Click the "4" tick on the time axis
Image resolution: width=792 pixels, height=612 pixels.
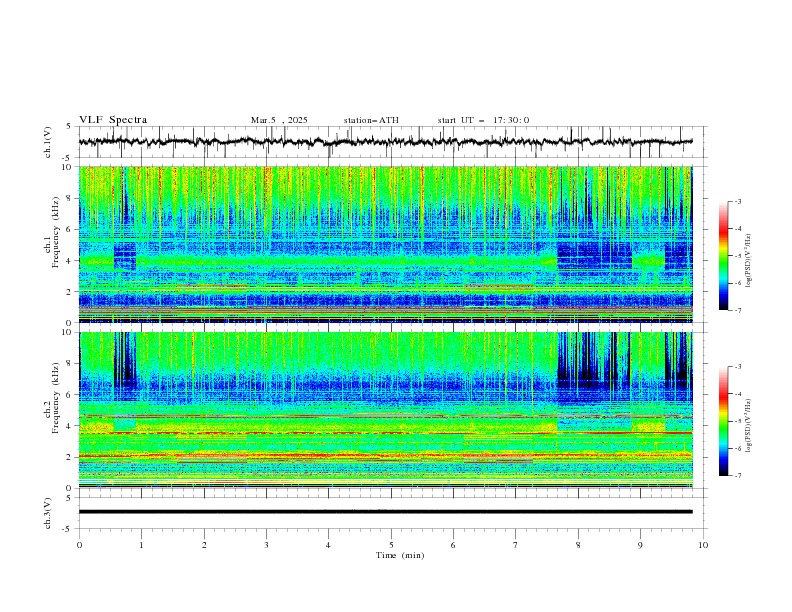point(328,545)
